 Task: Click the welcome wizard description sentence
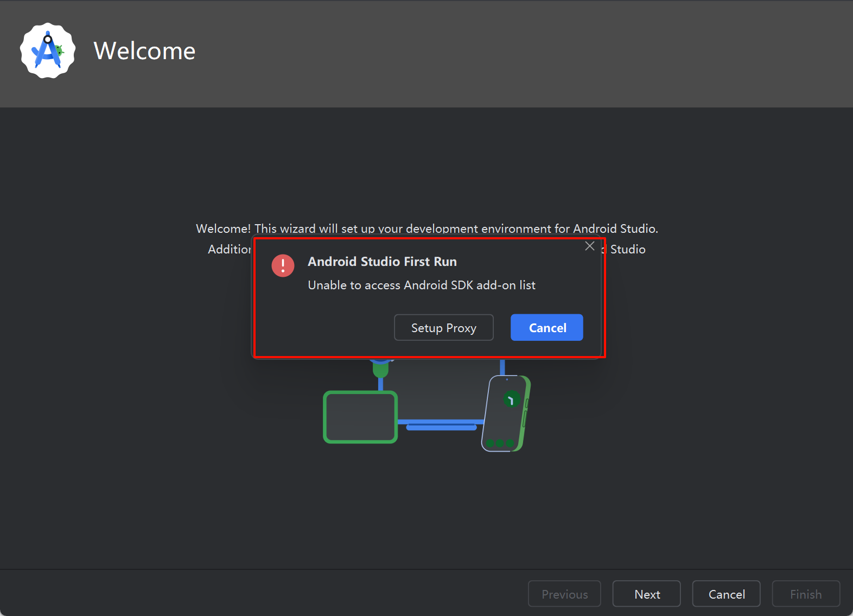pyautogui.click(x=426, y=228)
